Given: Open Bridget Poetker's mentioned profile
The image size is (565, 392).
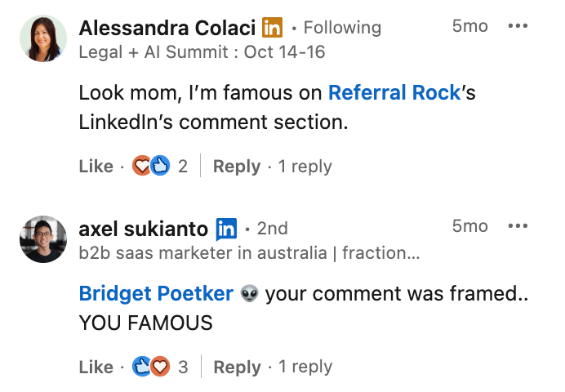Looking at the screenshot, I should [156, 294].
